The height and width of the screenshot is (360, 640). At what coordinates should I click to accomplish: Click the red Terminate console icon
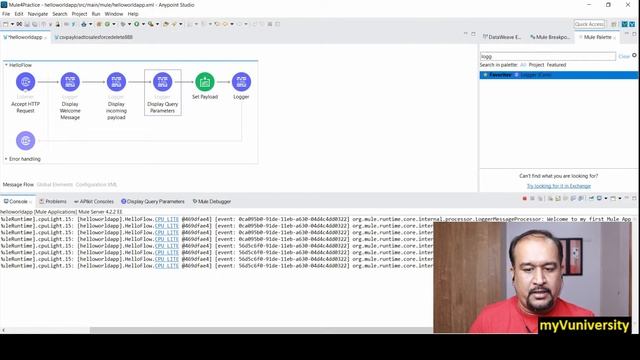point(524,198)
